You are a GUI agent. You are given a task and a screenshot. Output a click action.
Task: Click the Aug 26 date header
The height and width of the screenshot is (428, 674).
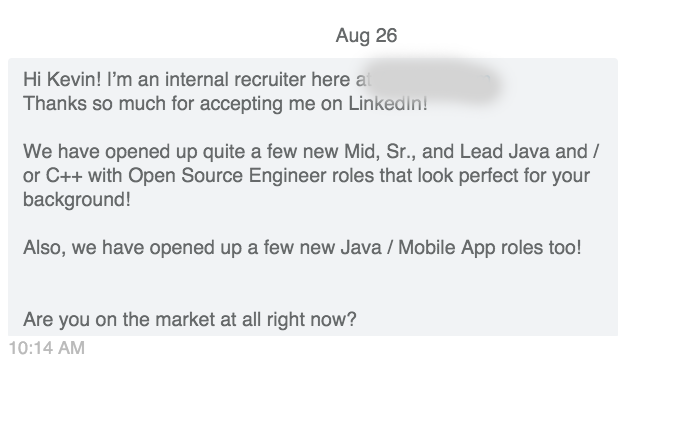tap(366, 35)
